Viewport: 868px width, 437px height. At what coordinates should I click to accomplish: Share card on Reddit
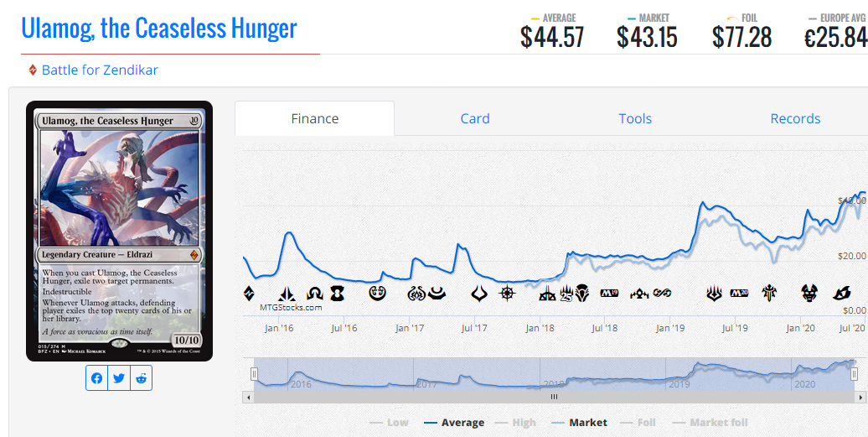[141, 378]
